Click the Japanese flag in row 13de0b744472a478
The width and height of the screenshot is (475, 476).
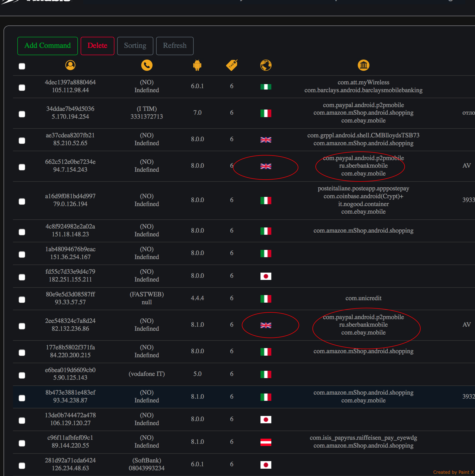pos(266,419)
